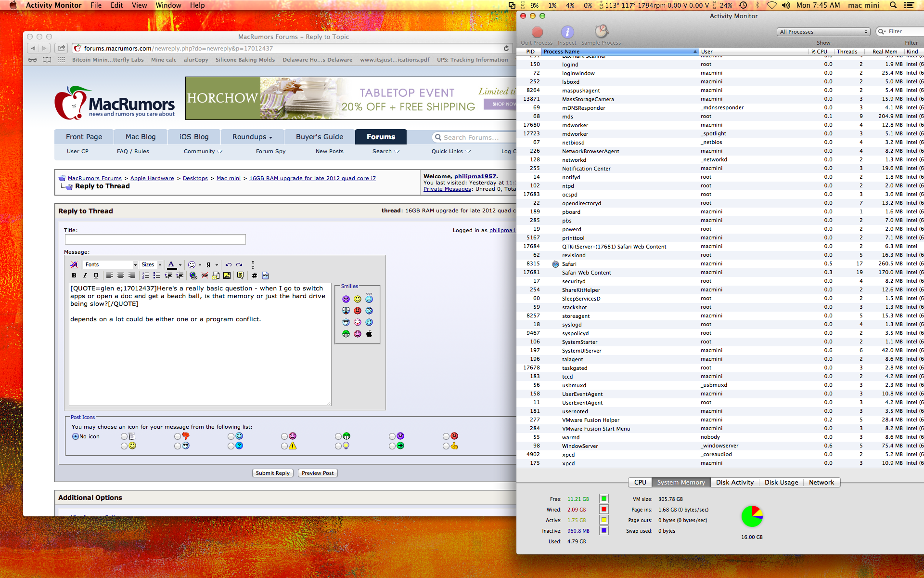Click the green Free memory color swatch
The image size is (924, 578).
pos(604,499)
